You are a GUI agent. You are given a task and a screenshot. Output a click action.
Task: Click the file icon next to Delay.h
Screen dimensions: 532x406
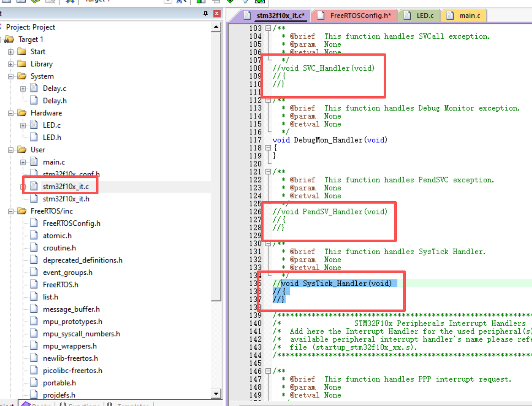coord(34,101)
